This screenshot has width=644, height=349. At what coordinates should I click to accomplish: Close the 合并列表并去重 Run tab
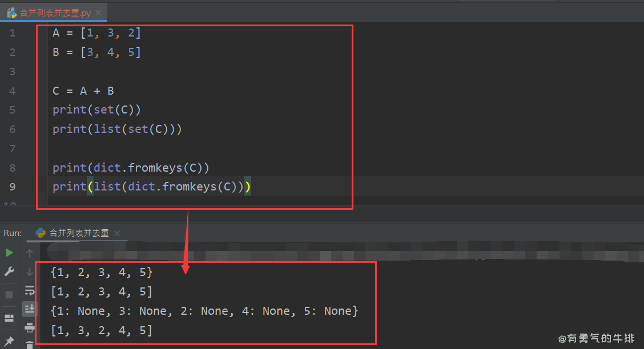tap(117, 233)
